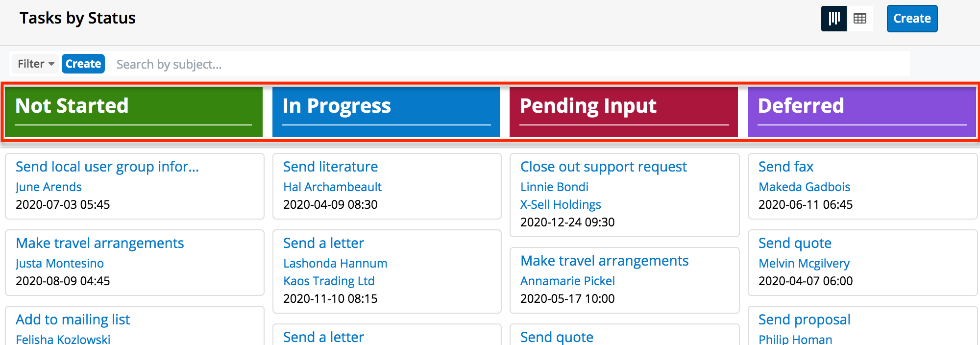This screenshot has height=345, width=980.
Task: Open the Kaos Trading Ltd account link
Action: tap(329, 281)
